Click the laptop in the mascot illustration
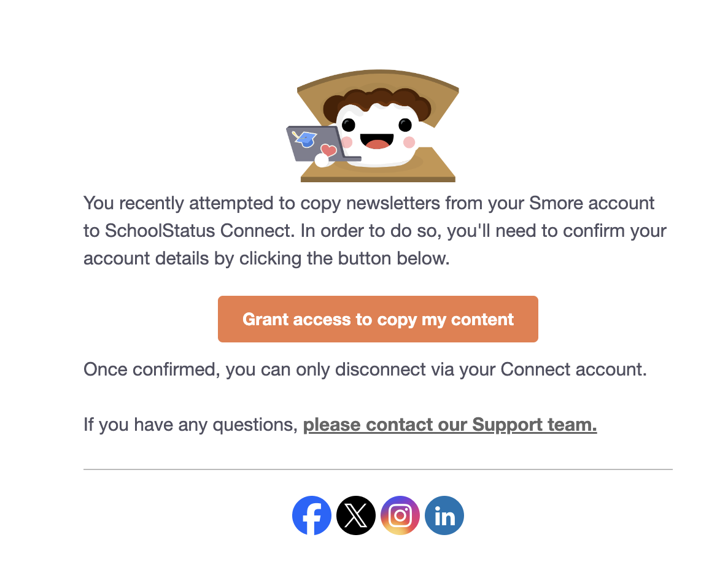The width and height of the screenshot is (728, 567). coord(320,144)
